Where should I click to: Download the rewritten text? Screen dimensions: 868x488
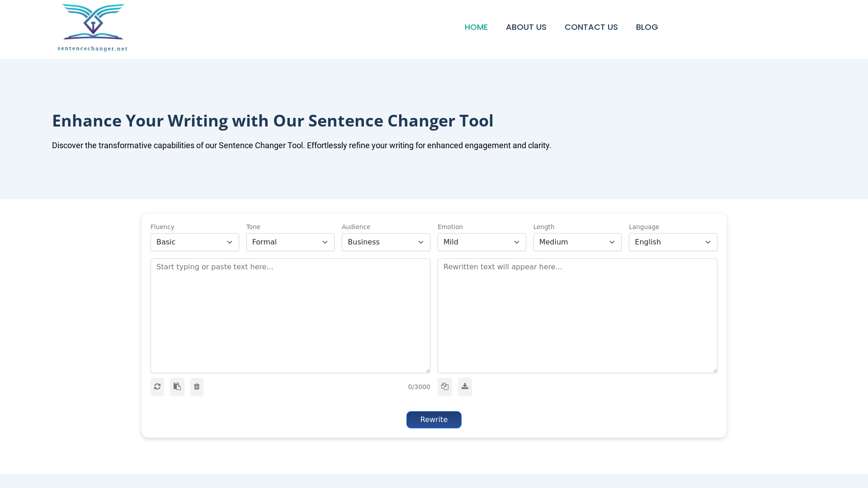click(465, 387)
